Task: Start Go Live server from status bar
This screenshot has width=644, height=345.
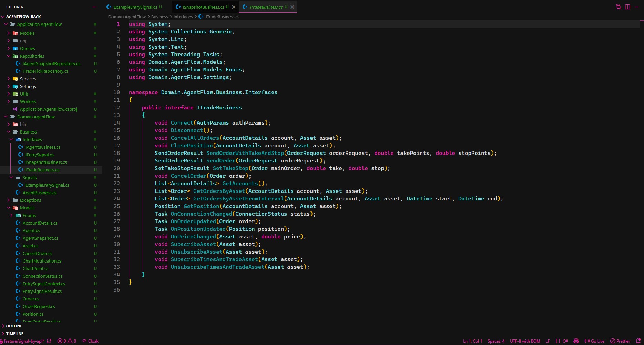Action: [594, 341]
